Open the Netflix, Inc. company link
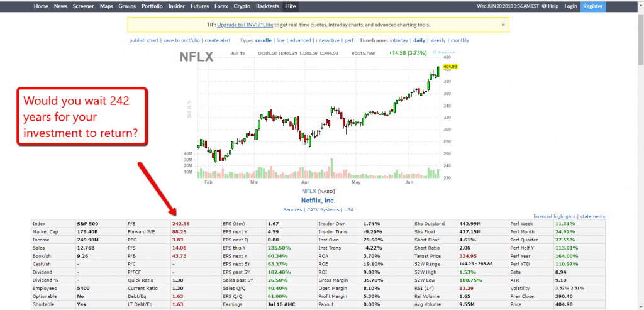Screen dimensions: 644x310 (x=318, y=201)
